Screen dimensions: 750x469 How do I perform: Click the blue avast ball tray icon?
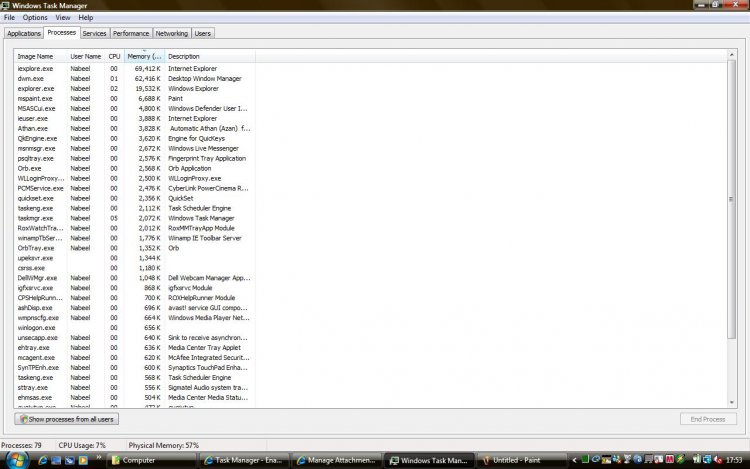[638, 459]
